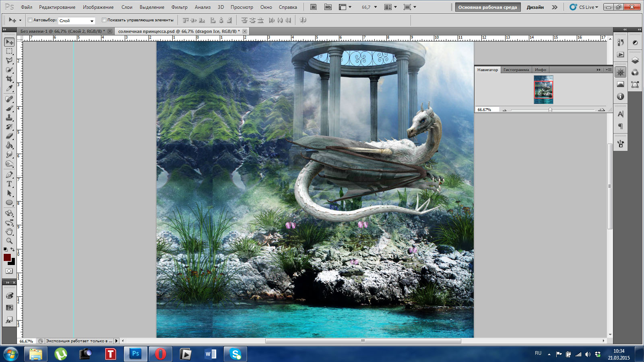This screenshot has width=644, height=362.
Task: Toggle Показать управляющие элементы checkbox
Action: [x=104, y=20]
